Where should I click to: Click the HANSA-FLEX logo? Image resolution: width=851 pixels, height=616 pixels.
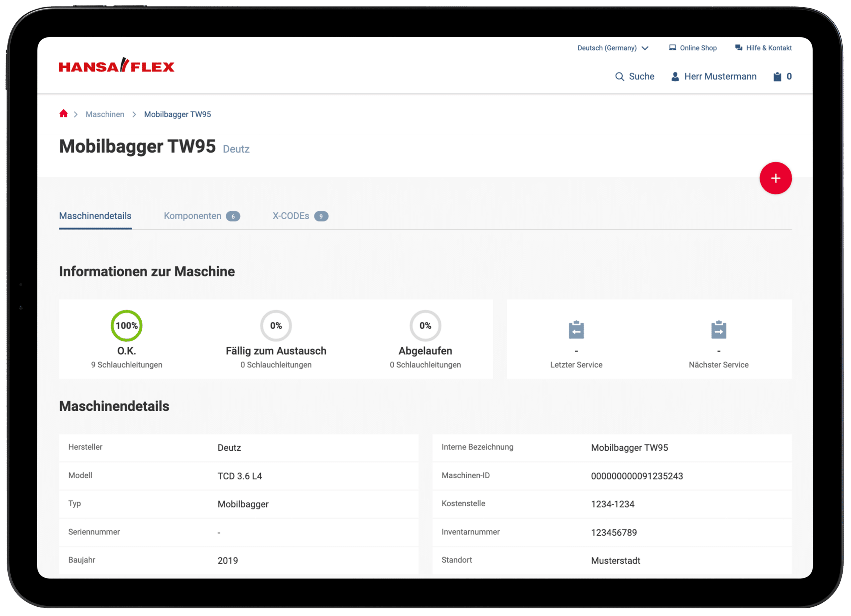point(117,66)
